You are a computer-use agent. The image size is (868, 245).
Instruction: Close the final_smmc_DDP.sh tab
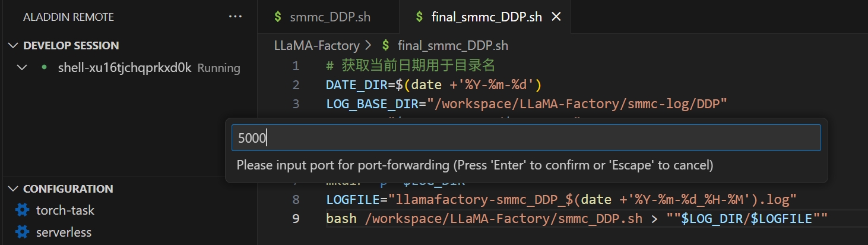(x=556, y=17)
